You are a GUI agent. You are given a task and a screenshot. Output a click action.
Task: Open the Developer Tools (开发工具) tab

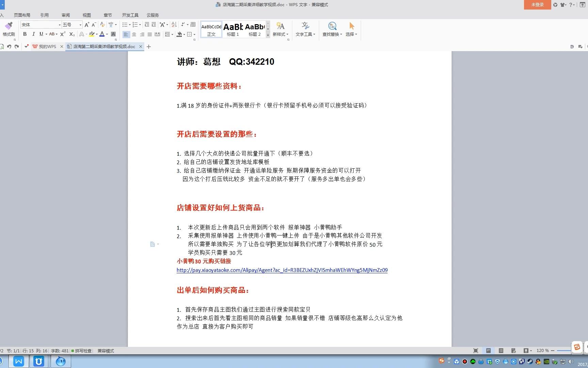click(x=130, y=15)
